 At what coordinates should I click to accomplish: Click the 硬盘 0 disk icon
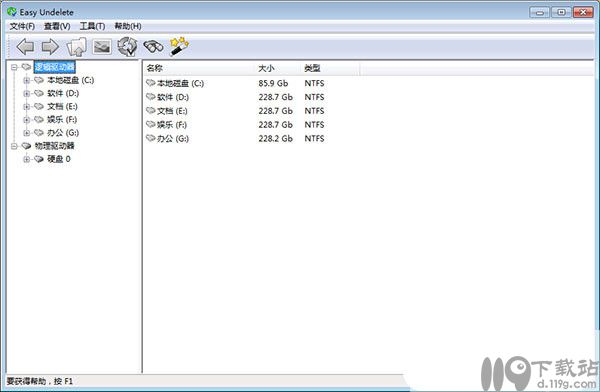pos(39,159)
